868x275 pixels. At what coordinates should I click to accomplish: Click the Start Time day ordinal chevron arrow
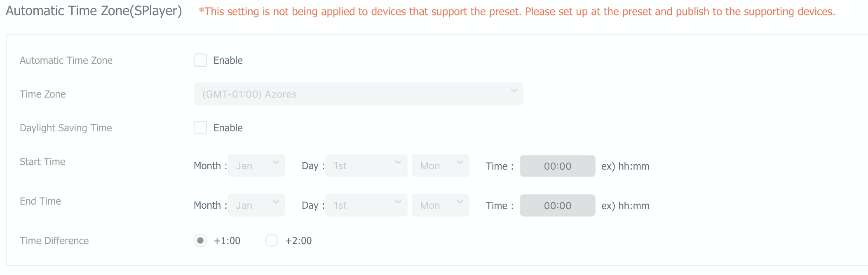(398, 162)
